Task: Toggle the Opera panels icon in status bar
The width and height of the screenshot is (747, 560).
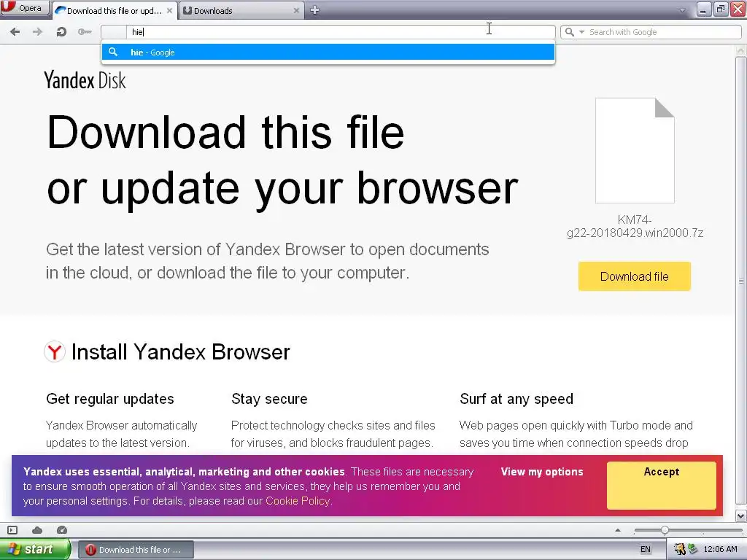Action: point(12,530)
